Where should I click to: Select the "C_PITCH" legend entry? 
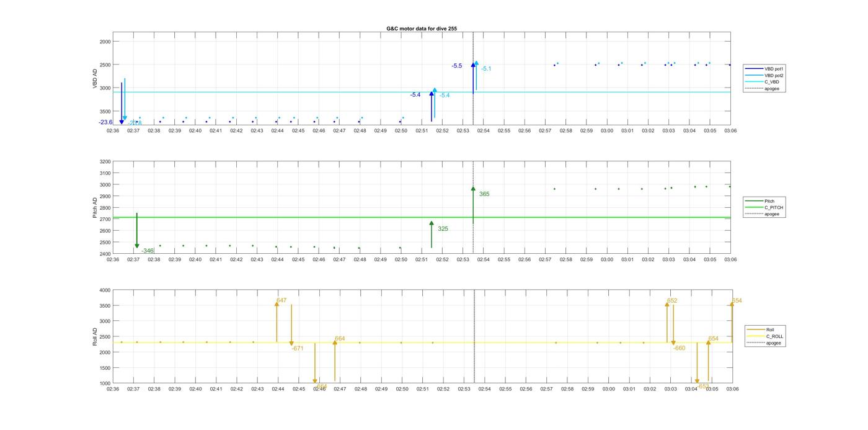(x=765, y=207)
